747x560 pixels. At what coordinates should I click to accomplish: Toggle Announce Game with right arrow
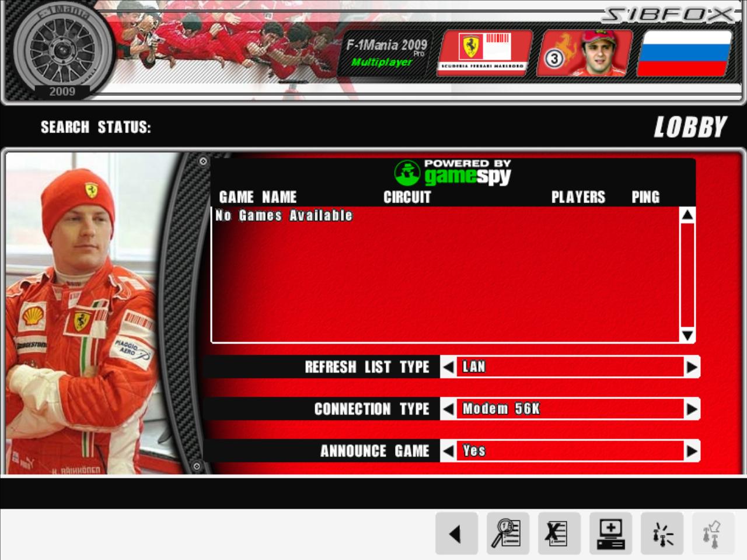(692, 451)
